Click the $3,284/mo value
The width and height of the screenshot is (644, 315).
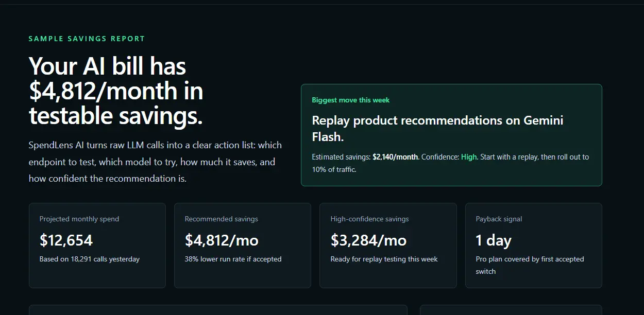(x=368, y=240)
